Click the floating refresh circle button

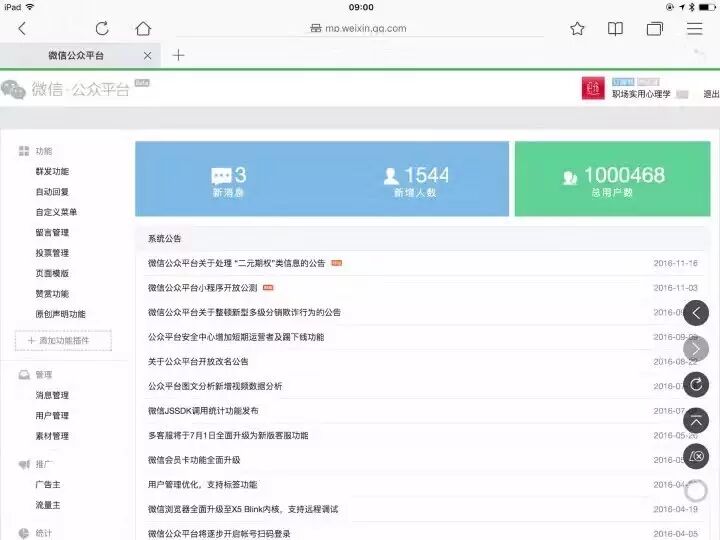(697, 383)
